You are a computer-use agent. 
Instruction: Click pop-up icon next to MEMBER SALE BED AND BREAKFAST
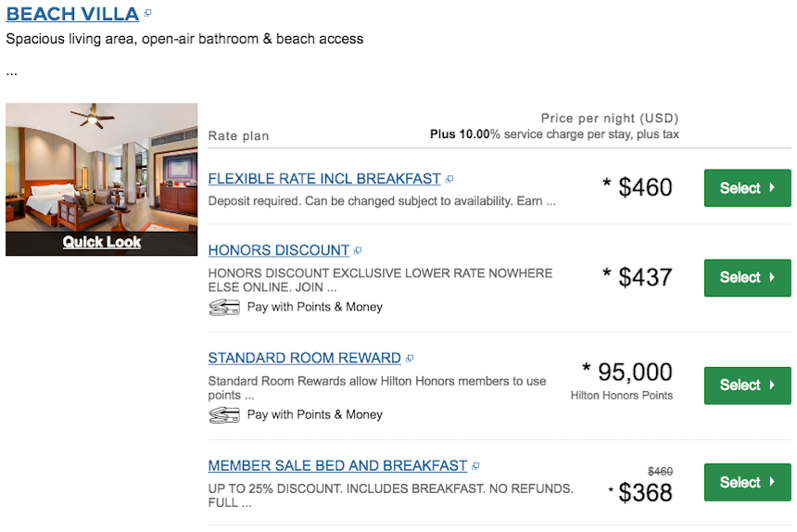click(x=475, y=466)
